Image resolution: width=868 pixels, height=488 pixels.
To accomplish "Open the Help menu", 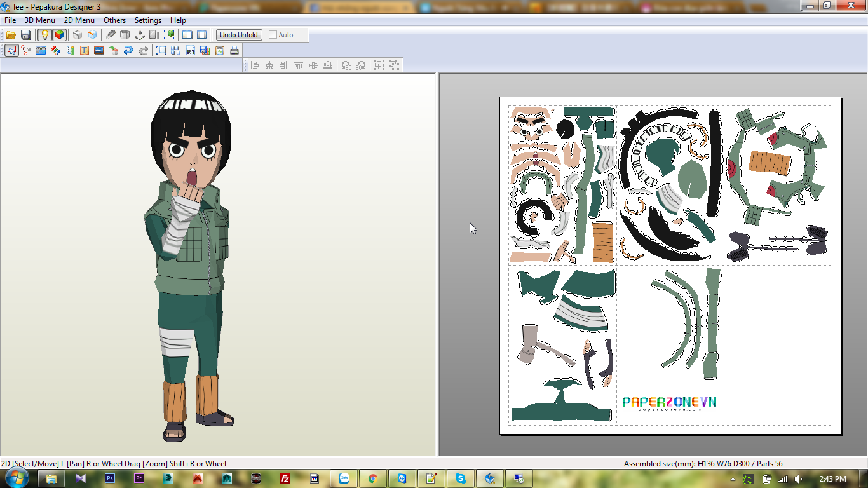I will [179, 20].
